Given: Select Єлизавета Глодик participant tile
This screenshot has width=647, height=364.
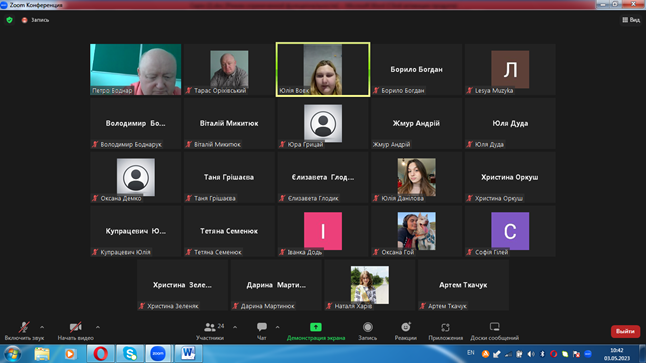Looking at the screenshot, I should (323, 177).
